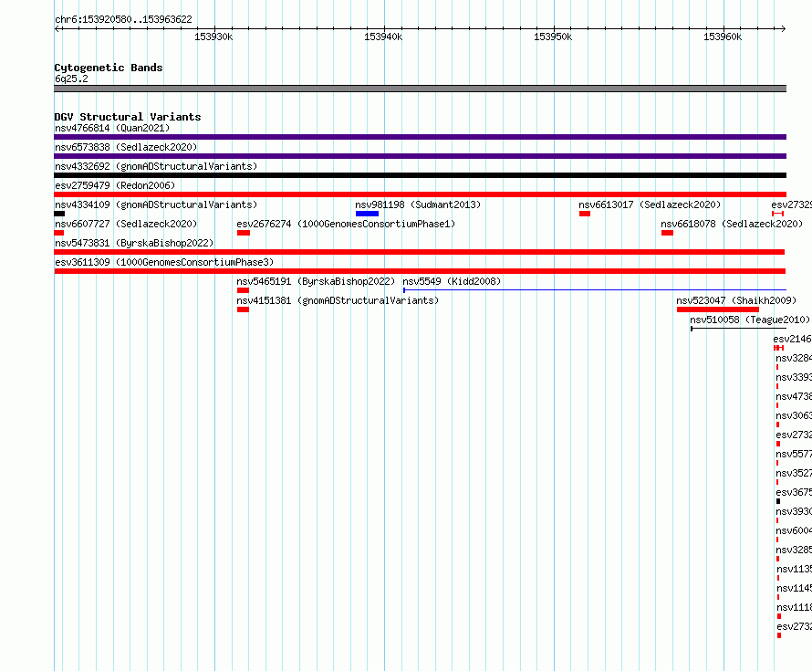Click the truncated esv2146 variant label

click(792, 339)
